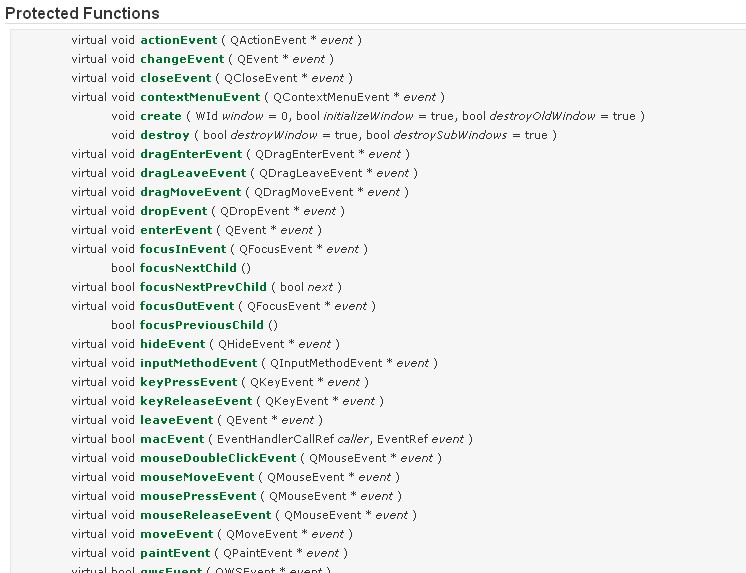Click the enterEvent function link

point(176,230)
